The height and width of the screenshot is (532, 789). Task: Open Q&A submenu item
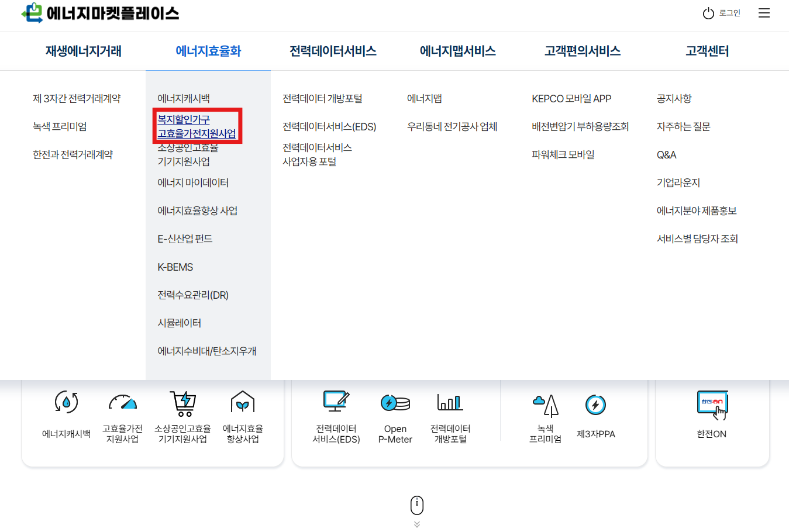(666, 155)
